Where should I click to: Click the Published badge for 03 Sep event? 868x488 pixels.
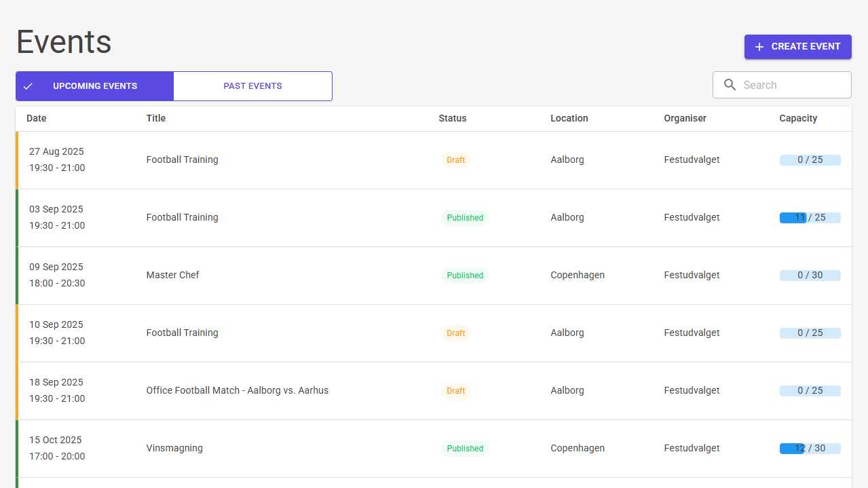[x=465, y=218]
